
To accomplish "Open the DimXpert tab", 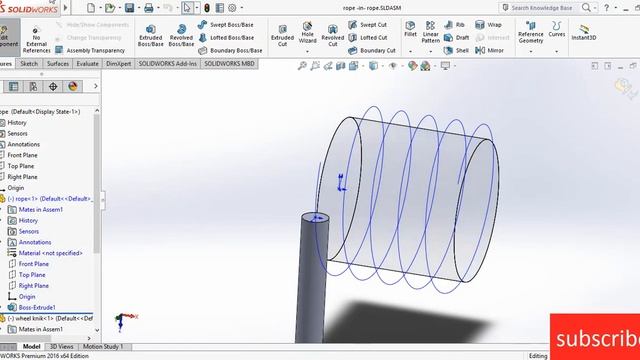I will [118, 64].
